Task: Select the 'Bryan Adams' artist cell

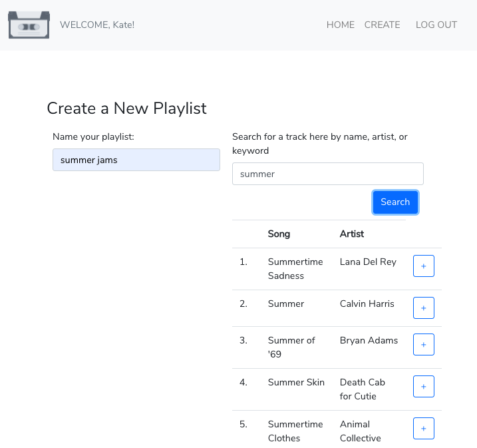Action: [x=369, y=340]
